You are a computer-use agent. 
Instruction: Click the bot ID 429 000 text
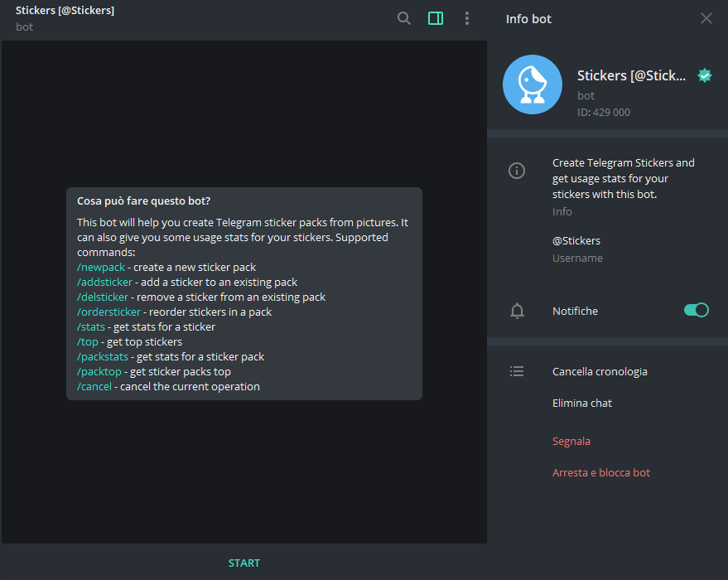604,113
